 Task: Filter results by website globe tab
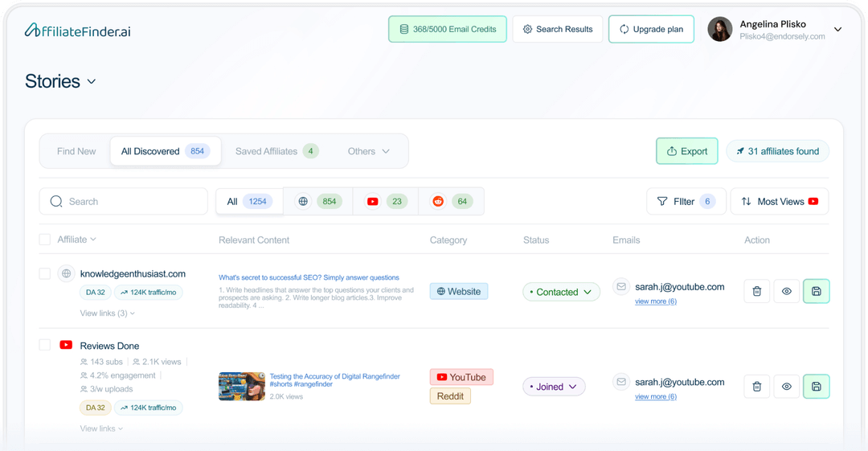[x=318, y=202]
